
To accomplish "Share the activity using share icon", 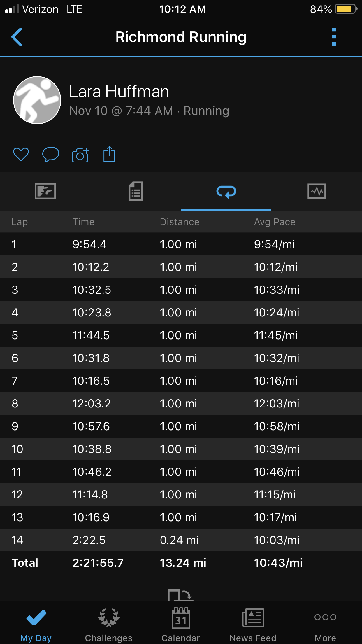I will (x=109, y=154).
